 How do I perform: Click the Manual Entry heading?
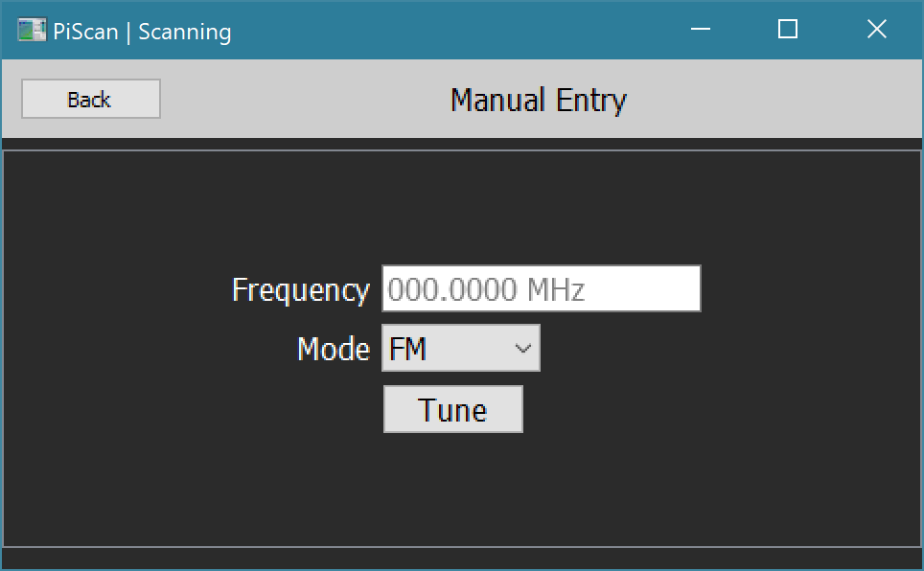(x=538, y=100)
